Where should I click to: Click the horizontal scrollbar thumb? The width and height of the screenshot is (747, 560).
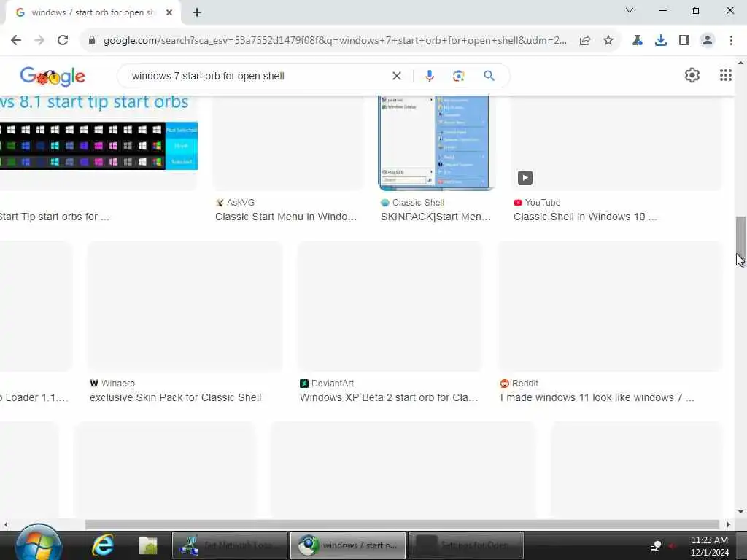pyautogui.click(x=402, y=524)
